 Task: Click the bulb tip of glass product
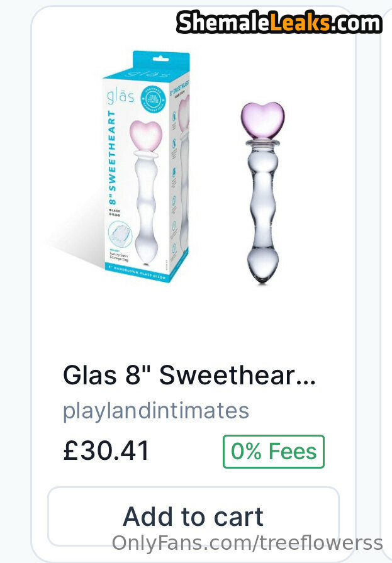pos(263,265)
